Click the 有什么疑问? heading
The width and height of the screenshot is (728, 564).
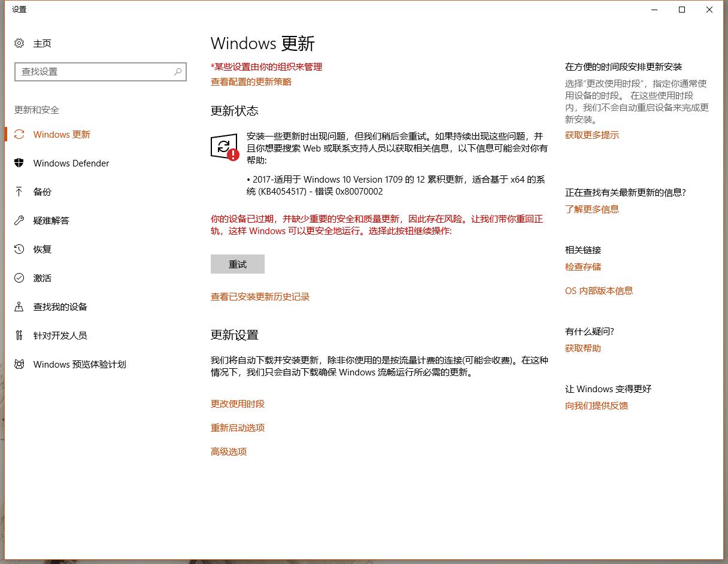pyautogui.click(x=590, y=332)
